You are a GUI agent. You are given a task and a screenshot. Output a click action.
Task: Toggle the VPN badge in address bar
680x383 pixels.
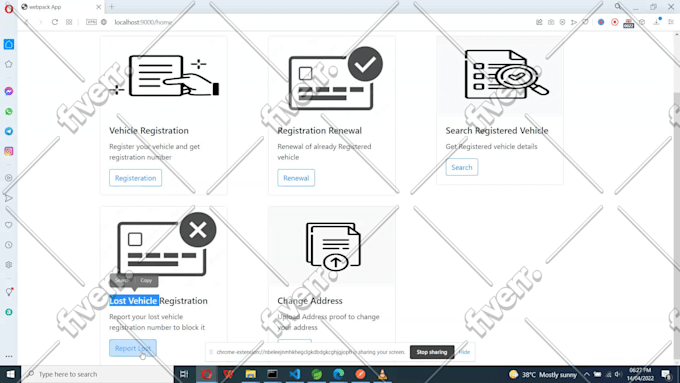(x=91, y=22)
